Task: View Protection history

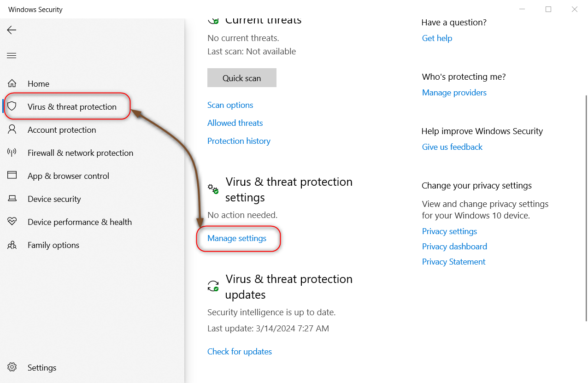Action: [239, 141]
